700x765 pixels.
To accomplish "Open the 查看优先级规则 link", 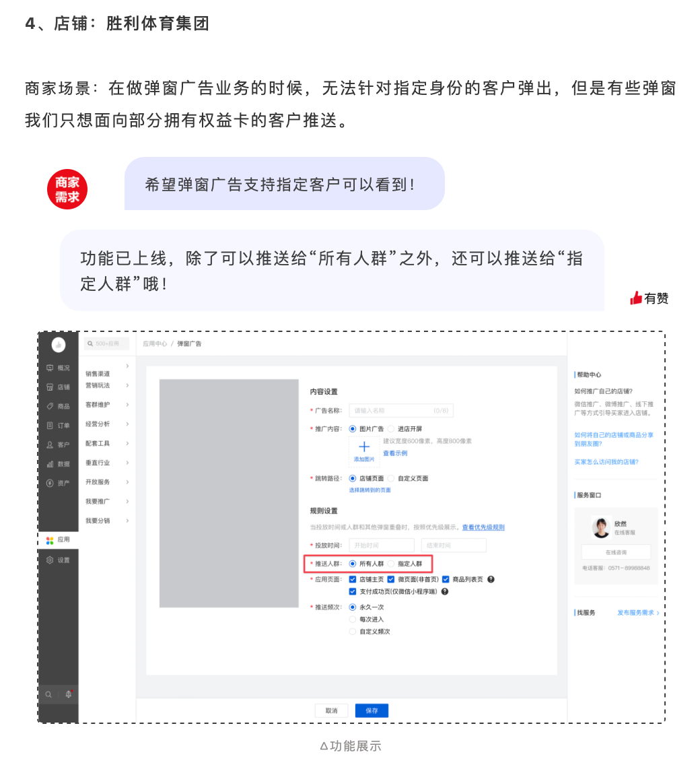I will 483,527.
